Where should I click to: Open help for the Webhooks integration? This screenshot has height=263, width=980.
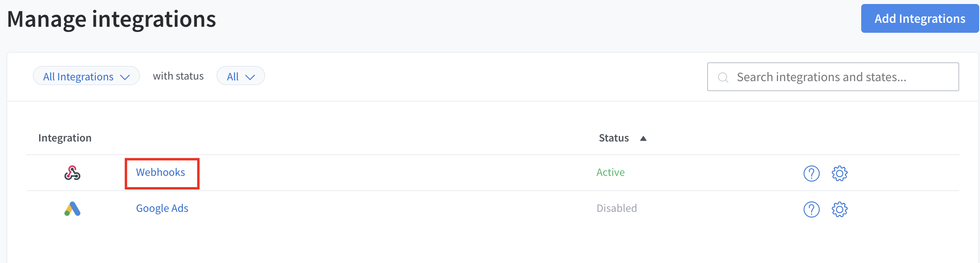tap(811, 173)
